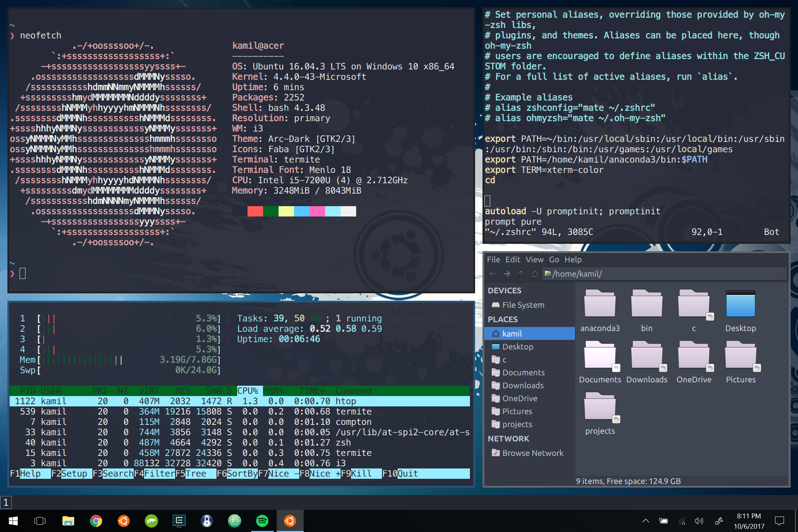Select i3 workspace 1 indicator
798x532 pixels.
point(6,502)
